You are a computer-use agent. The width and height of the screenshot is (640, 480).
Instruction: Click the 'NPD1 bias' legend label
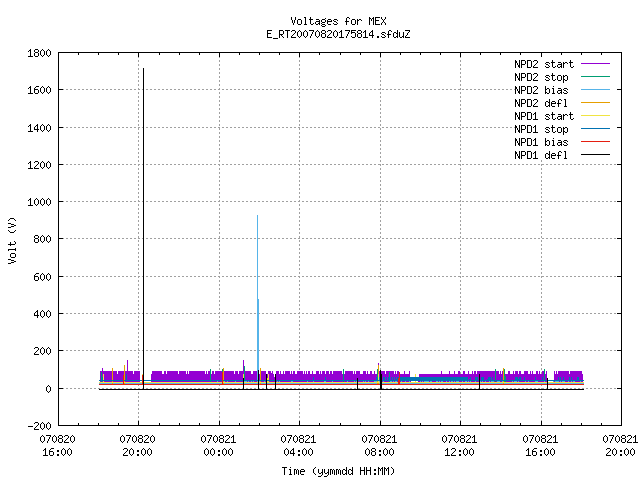[541, 142]
